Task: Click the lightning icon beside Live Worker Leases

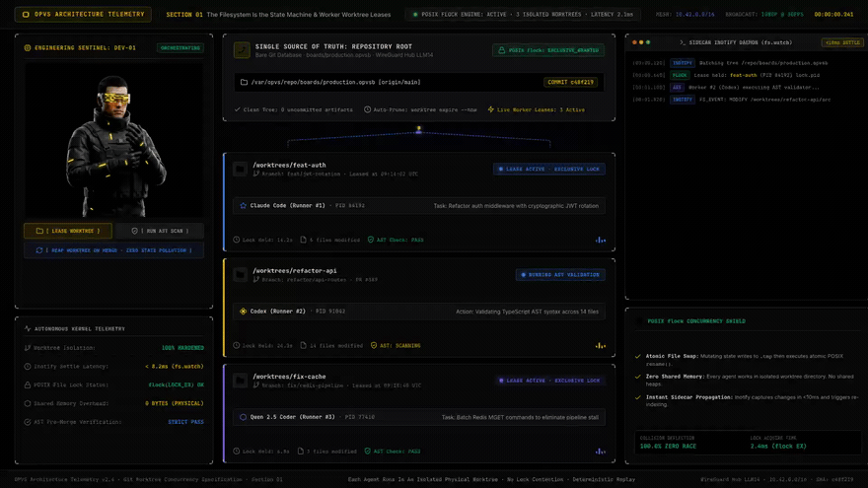Action: tap(490, 109)
